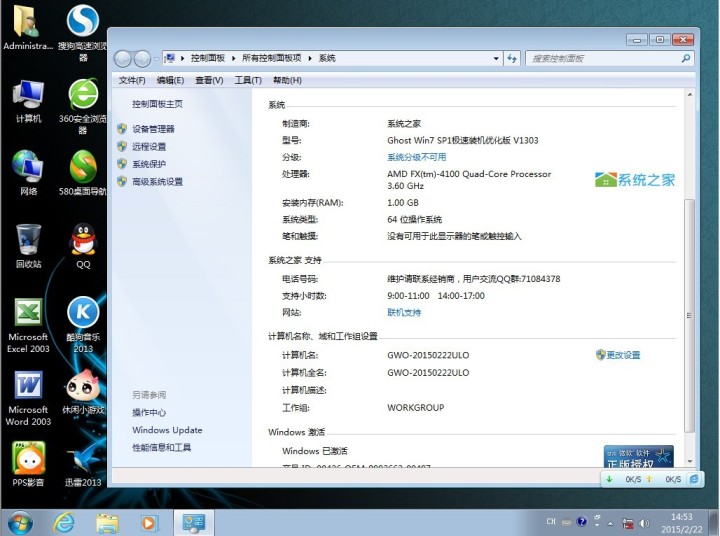Go to 控制面板主页 link
720x536 pixels.
pyautogui.click(x=157, y=104)
